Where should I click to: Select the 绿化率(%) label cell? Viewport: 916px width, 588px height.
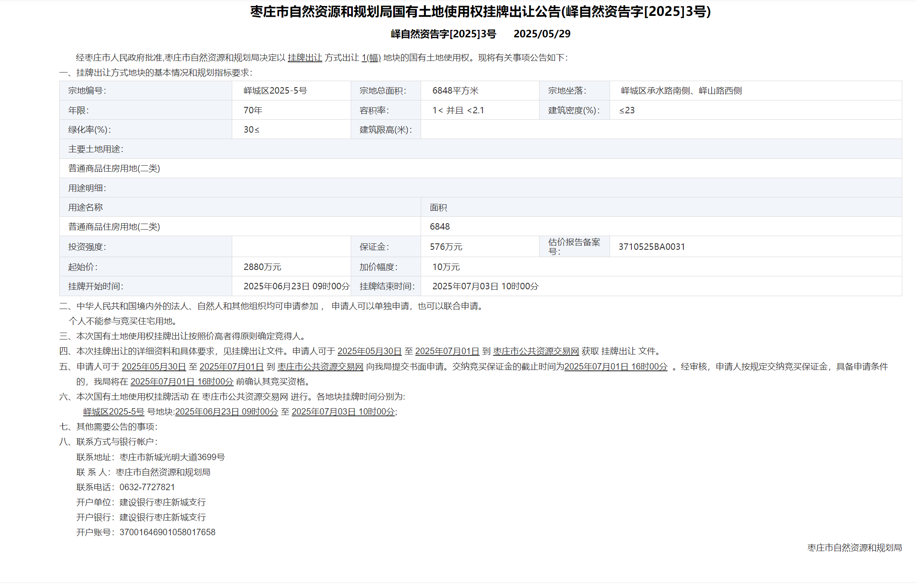click(146, 130)
